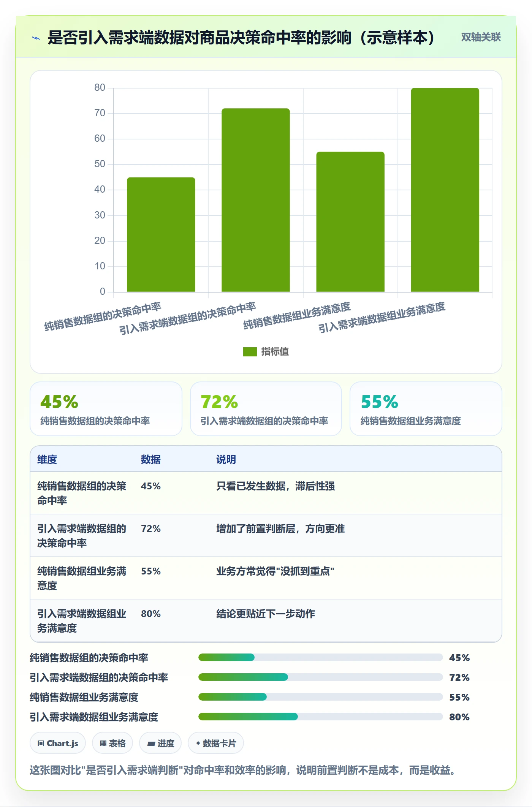Select the 72% bar for 引入需求端数据组的决策命中率
Viewport: 532px width, 807px height.
[256, 200]
